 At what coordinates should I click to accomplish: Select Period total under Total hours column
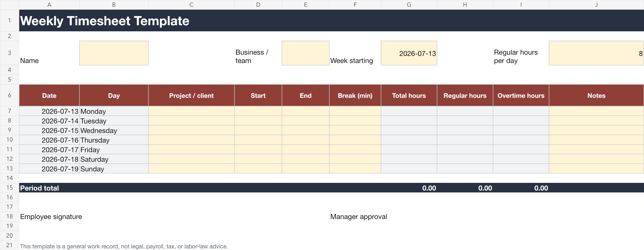tap(409, 188)
